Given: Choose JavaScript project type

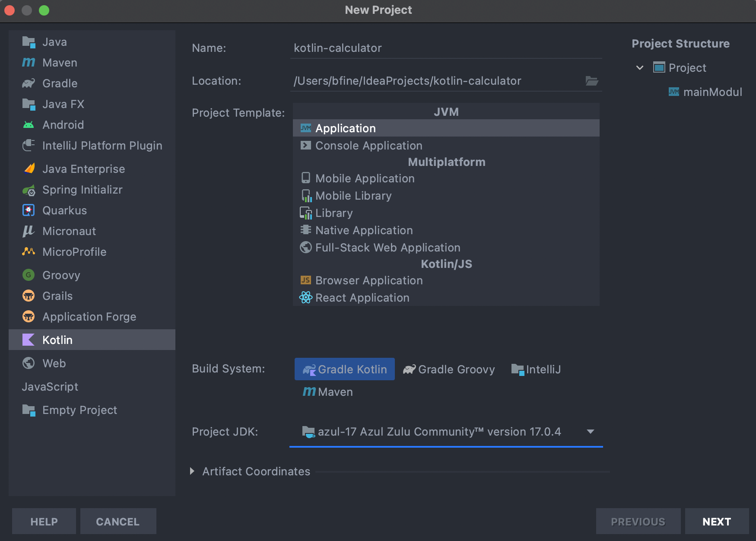Looking at the screenshot, I should (50, 387).
